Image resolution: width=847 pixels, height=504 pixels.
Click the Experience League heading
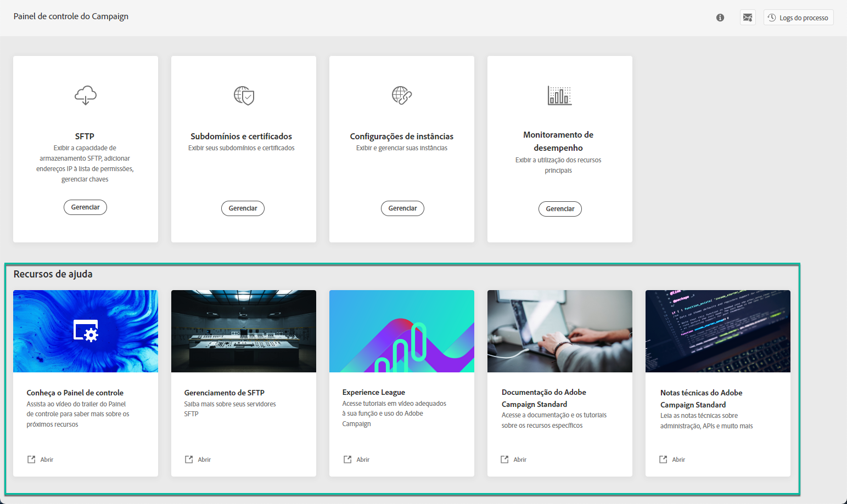click(374, 392)
